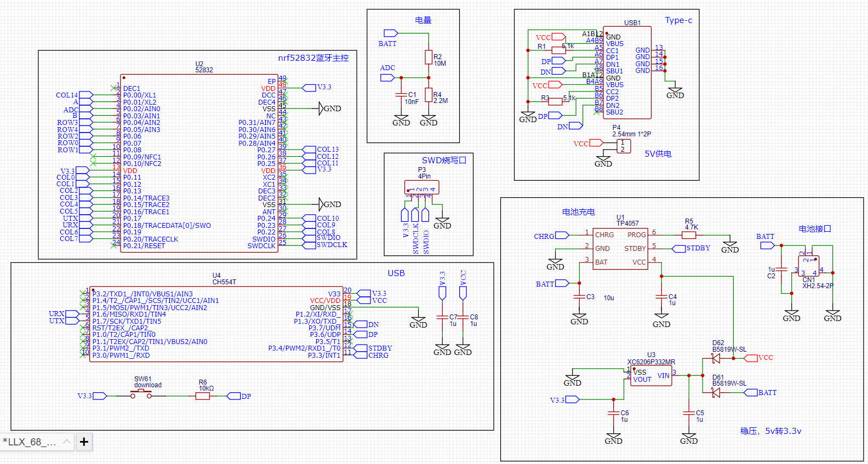This screenshot has height=464, width=868.
Task: Select resistor R1 5.1k on CC1 line
Action: pos(558,50)
